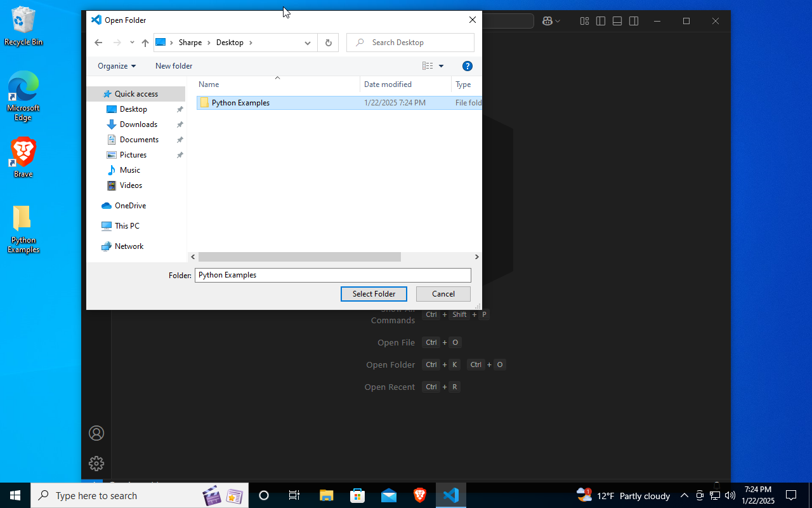
Task: Toggle panel layout icon in title bar
Action: click(617, 21)
